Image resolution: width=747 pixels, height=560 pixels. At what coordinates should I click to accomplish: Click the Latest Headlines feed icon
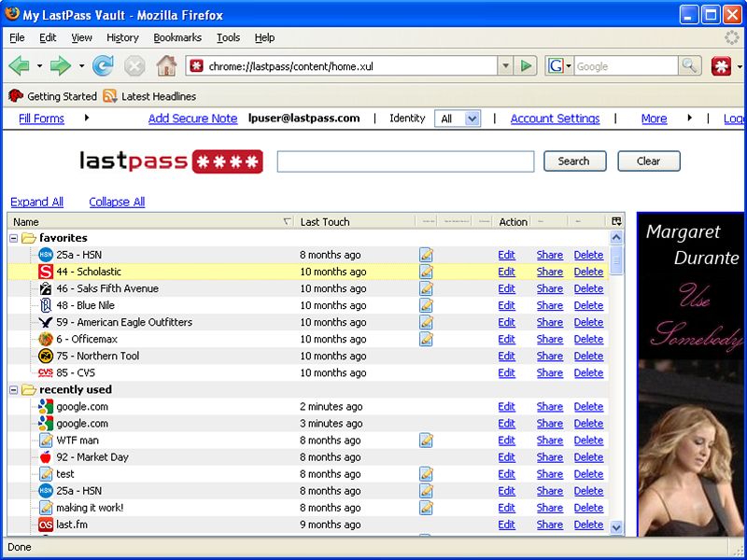point(110,96)
